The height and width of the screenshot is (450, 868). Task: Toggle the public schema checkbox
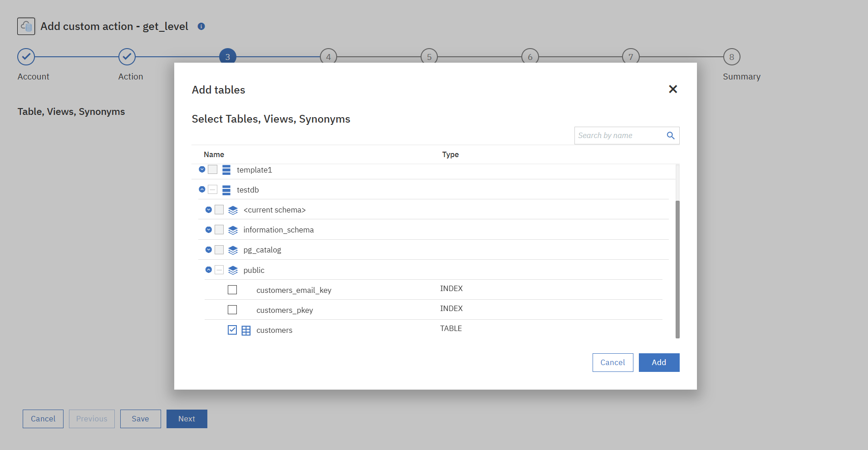(219, 270)
